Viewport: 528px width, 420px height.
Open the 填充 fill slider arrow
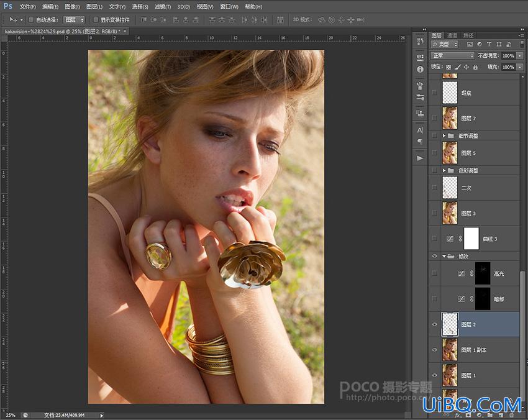tap(521, 67)
